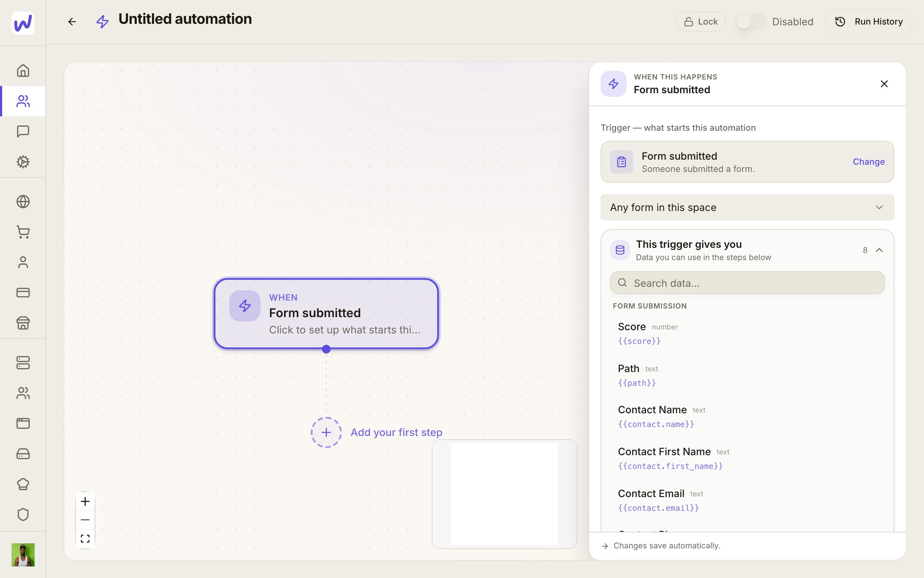This screenshot has height=578, width=924.
Task: Open the chat bubble icon in sidebar
Action: click(23, 131)
